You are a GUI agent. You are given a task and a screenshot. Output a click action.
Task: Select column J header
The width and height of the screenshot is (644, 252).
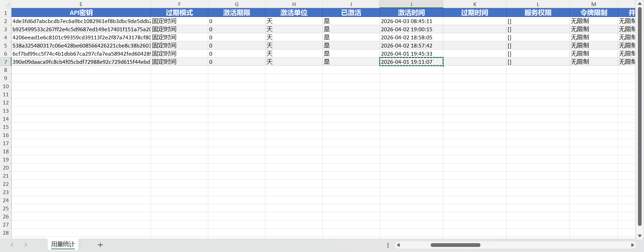(x=411, y=4)
